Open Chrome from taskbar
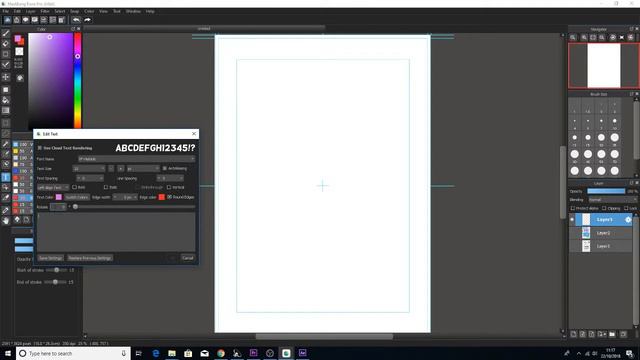This screenshot has height=360, width=640. tap(221, 353)
